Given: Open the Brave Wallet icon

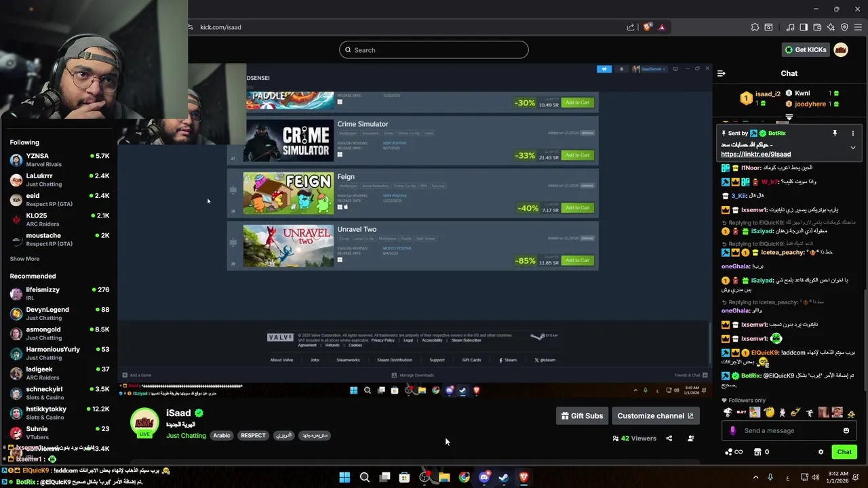Looking at the screenshot, I should [x=817, y=27].
